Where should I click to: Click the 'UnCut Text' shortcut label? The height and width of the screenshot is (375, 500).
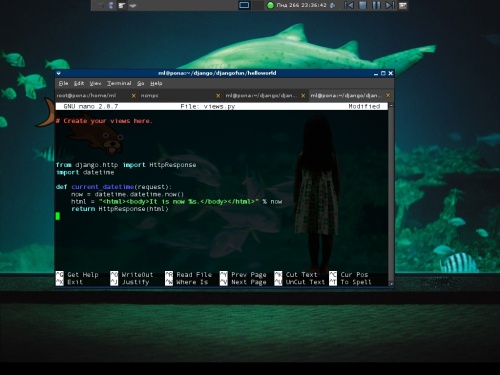click(305, 282)
